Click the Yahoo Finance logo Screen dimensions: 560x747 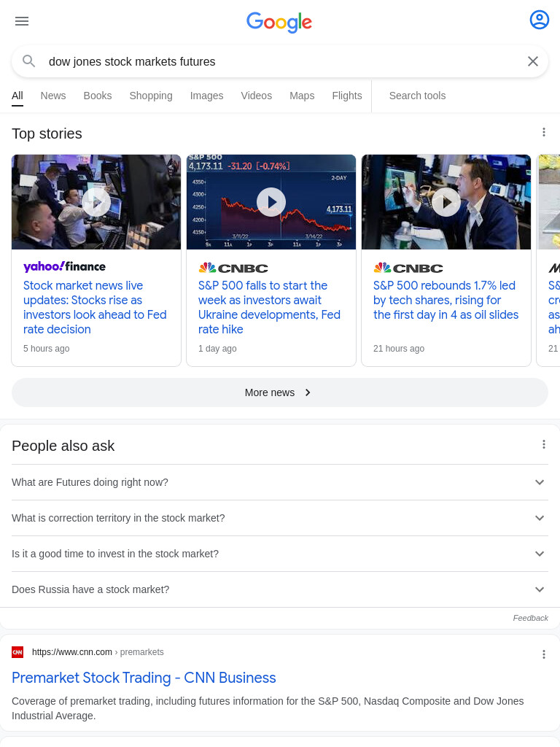[64, 267]
